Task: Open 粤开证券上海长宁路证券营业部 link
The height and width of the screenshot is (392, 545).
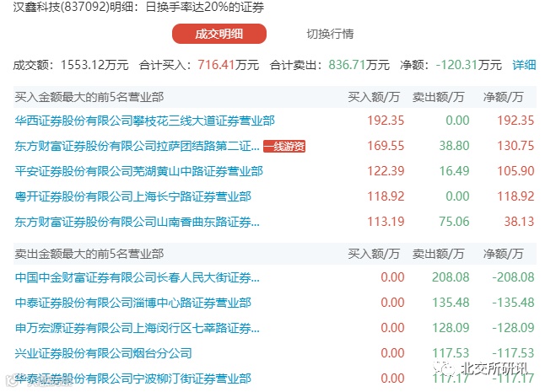Action: (132, 196)
